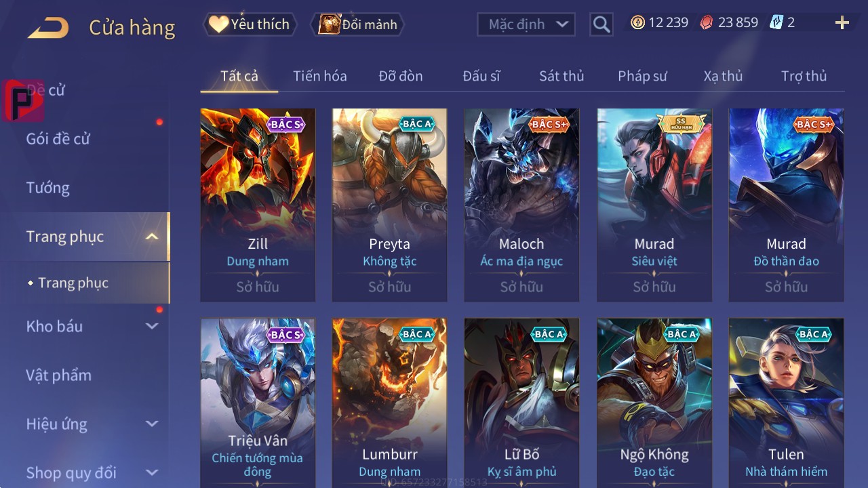Image resolution: width=868 pixels, height=488 pixels.
Task: Open the Mặc định sort dropdown
Action: click(x=526, y=24)
